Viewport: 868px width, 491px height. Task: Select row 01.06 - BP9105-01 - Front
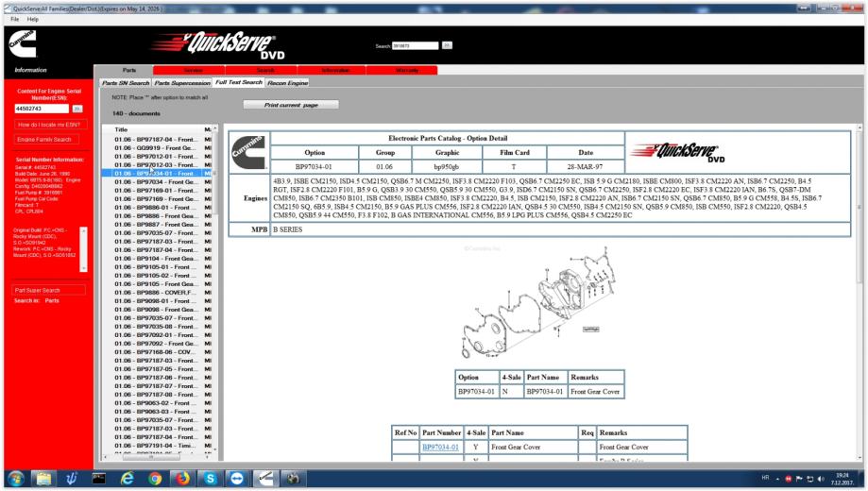[x=157, y=267]
